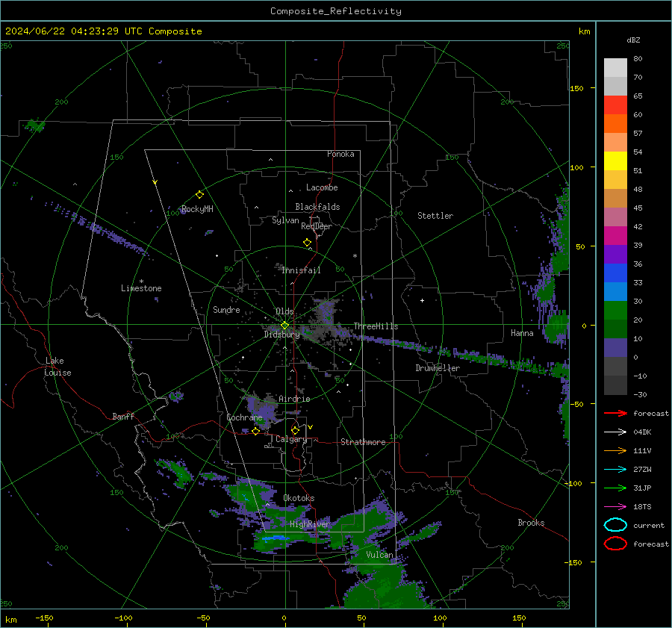Click the Limestone label

(x=141, y=288)
